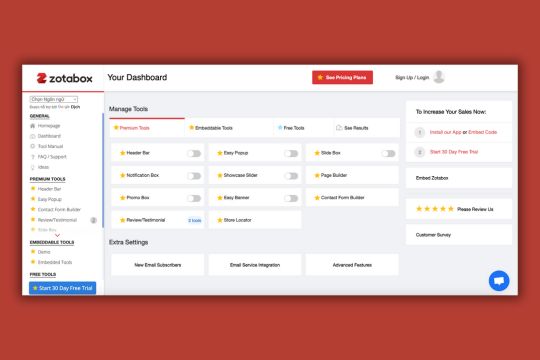This screenshot has width=540, height=360.
Task: Click the Review/Testimonial count badge in sidebar
Action: pyautogui.click(x=93, y=220)
